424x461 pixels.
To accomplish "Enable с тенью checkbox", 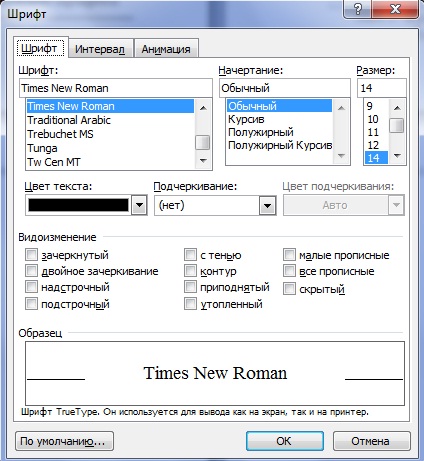I will 190,255.
